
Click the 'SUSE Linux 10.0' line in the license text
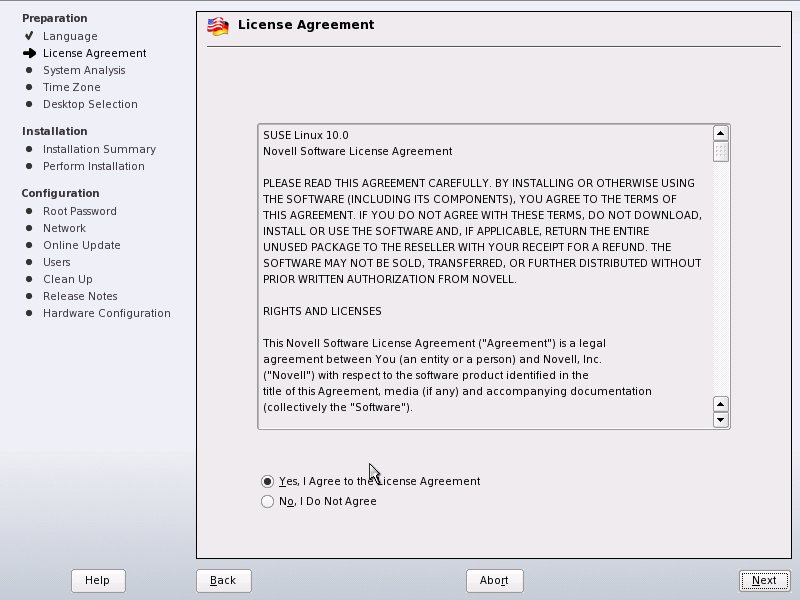[306, 135]
